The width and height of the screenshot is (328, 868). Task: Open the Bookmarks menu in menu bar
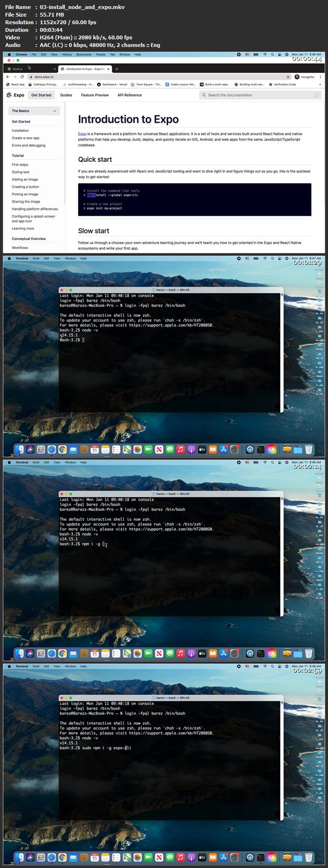coord(84,55)
